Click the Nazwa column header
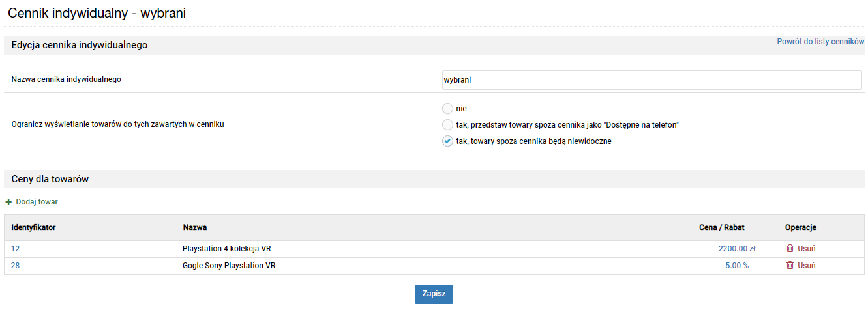This screenshot has height=310, width=868. 195,227
